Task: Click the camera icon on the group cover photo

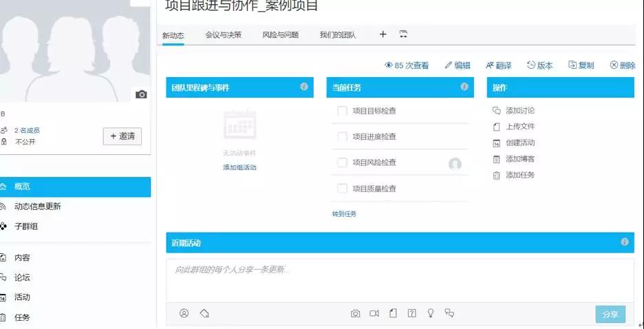Action: coord(141,94)
